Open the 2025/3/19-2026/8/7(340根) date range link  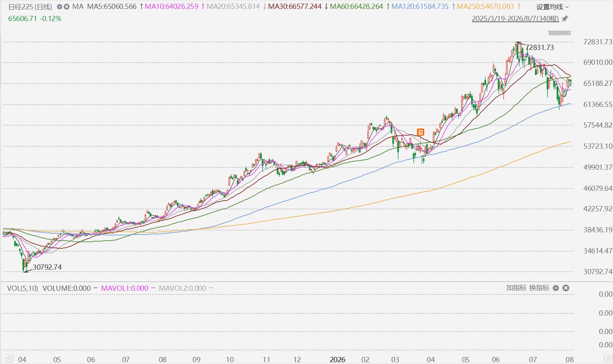point(515,18)
